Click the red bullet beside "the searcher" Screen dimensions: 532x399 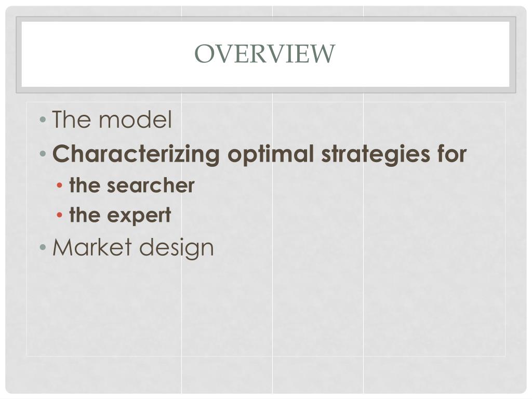60,185
